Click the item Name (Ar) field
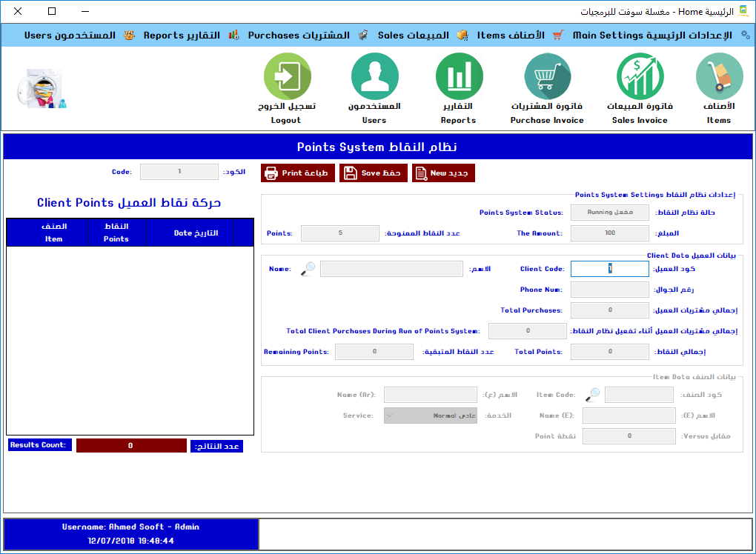The image size is (756, 554). pos(431,395)
